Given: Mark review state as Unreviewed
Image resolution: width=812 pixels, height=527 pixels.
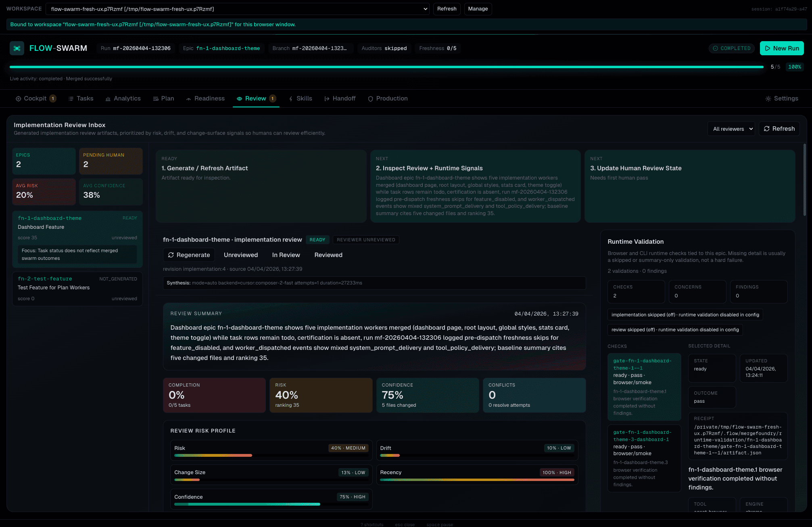Looking at the screenshot, I should coord(241,255).
